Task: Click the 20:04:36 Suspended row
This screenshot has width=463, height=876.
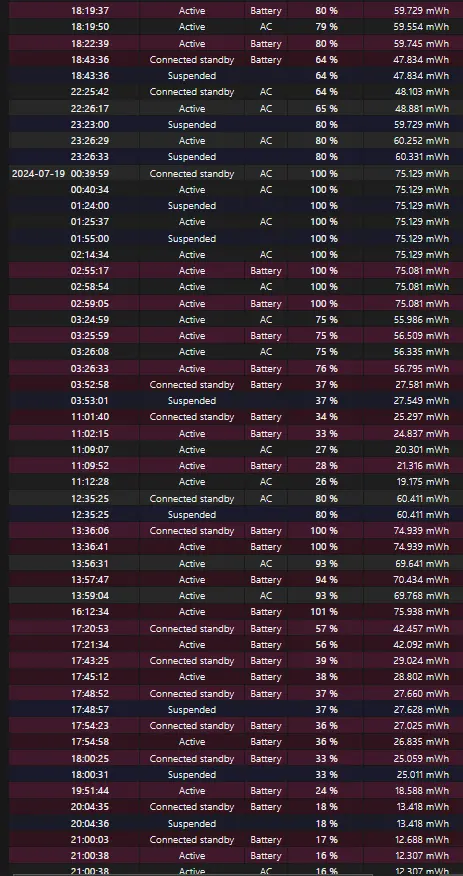Action: point(236,823)
